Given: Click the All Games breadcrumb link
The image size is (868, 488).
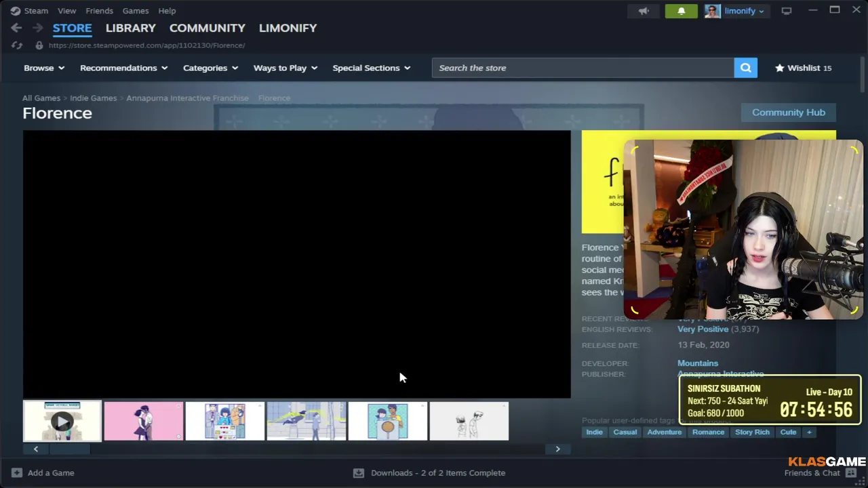Looking at the screenshot, I should click(x=41, y=98).
